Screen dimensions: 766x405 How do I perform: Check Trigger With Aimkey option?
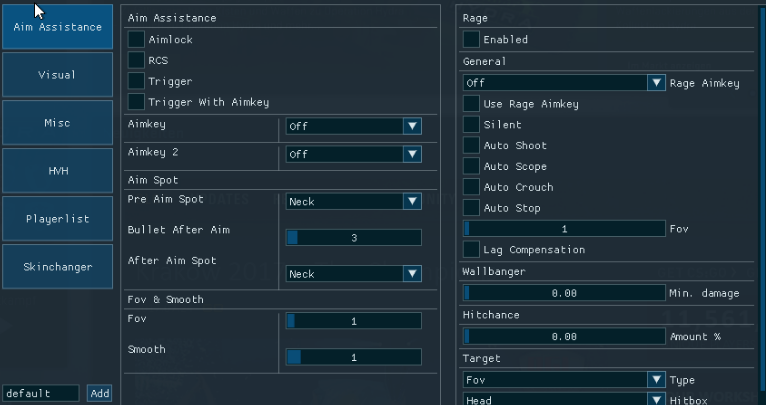point(137,102)
